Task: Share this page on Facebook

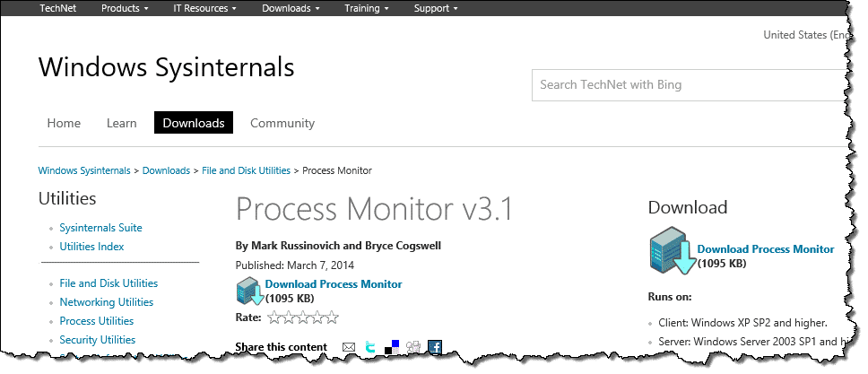Action: point(435,347)
